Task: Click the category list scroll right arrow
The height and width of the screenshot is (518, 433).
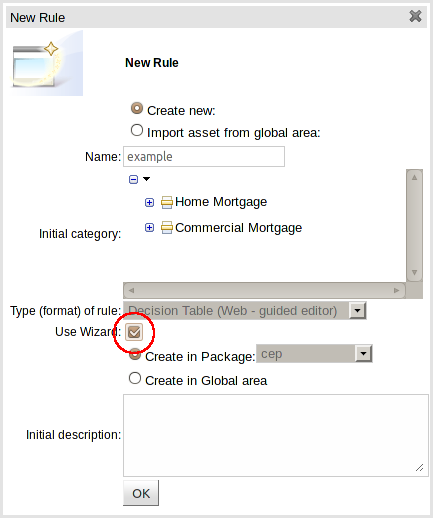Action: tap(396, 290)
